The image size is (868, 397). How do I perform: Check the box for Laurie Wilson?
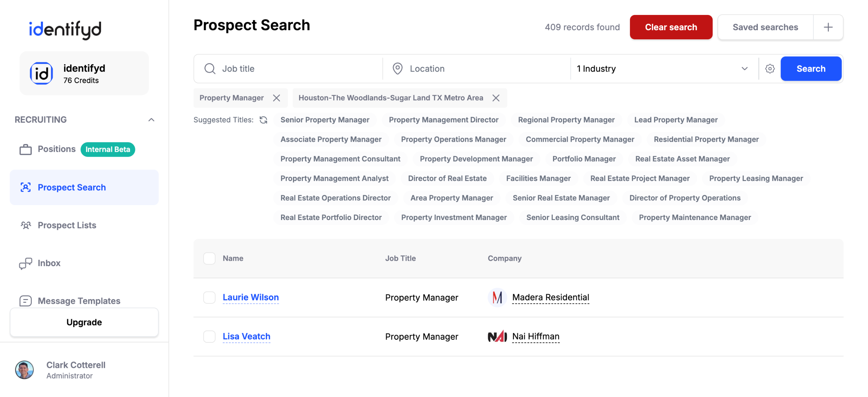point(209,297)
